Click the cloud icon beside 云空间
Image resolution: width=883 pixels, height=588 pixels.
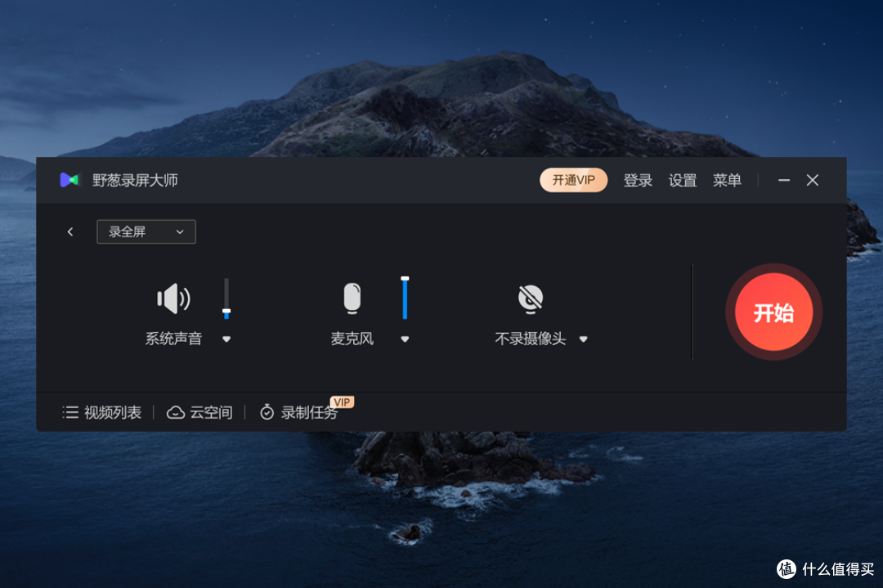point(176,413)
